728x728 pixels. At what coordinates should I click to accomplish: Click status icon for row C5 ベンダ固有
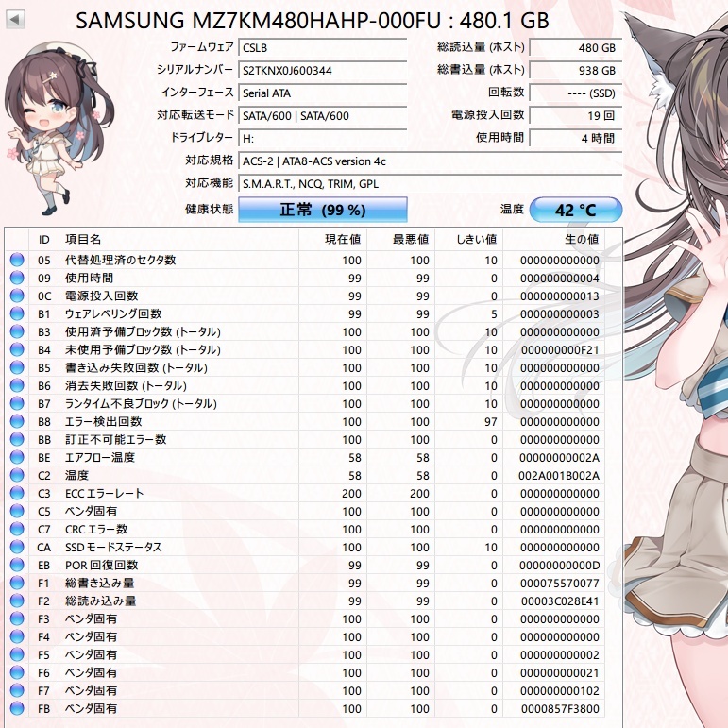point(17,511)
